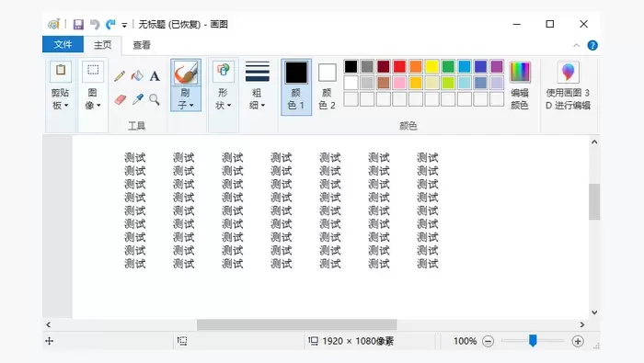
Task: Click the vertical scrollbar down arrow
Action: pos(594,312)
